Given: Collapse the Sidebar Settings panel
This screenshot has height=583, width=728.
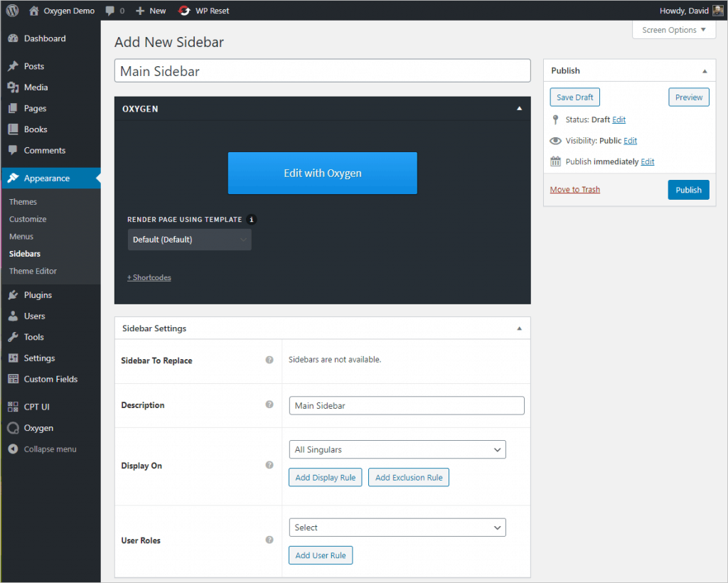Looking at the screenshot, I should coord(519,328).
